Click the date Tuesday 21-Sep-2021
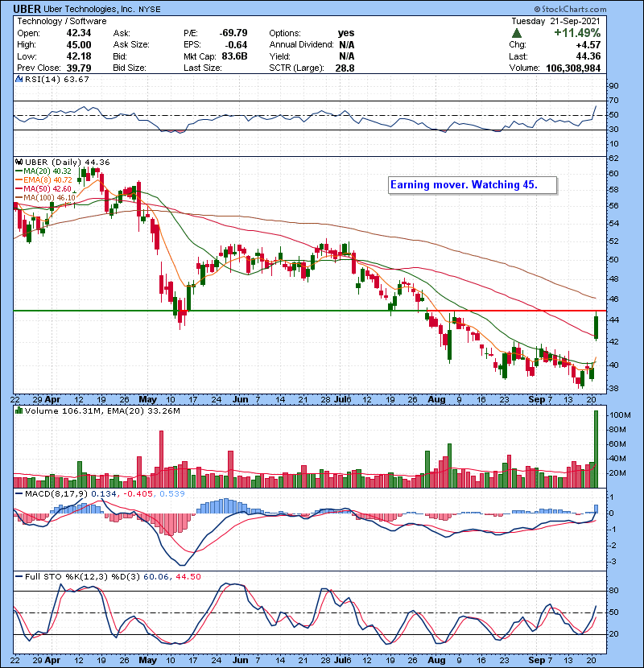The width and height of the screenshot is (644, 668). coord(555,21)
